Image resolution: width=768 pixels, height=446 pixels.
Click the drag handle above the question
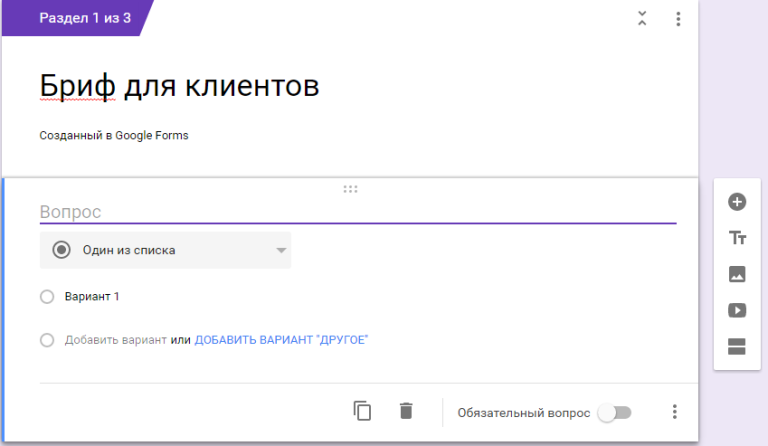pos(350,188)
